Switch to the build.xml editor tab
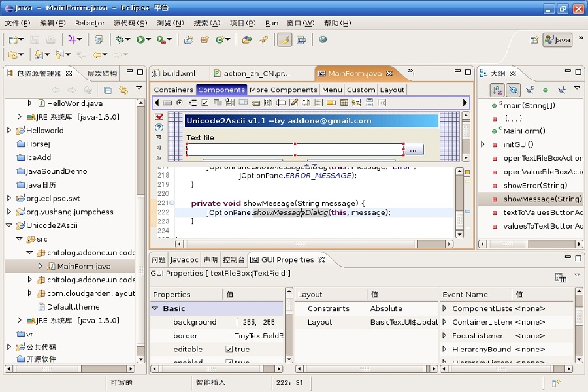Viewport: 588px width, 392px height. point(178,74)
